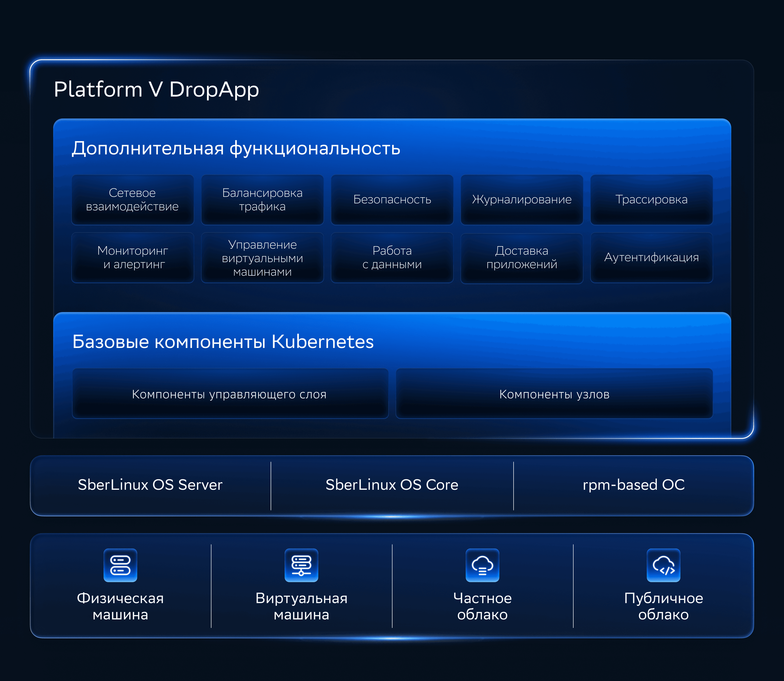The width and height of the screenshot is (784, 681).
Task: Click the Компоненты узлов block
Action: [x=554, y=394]
